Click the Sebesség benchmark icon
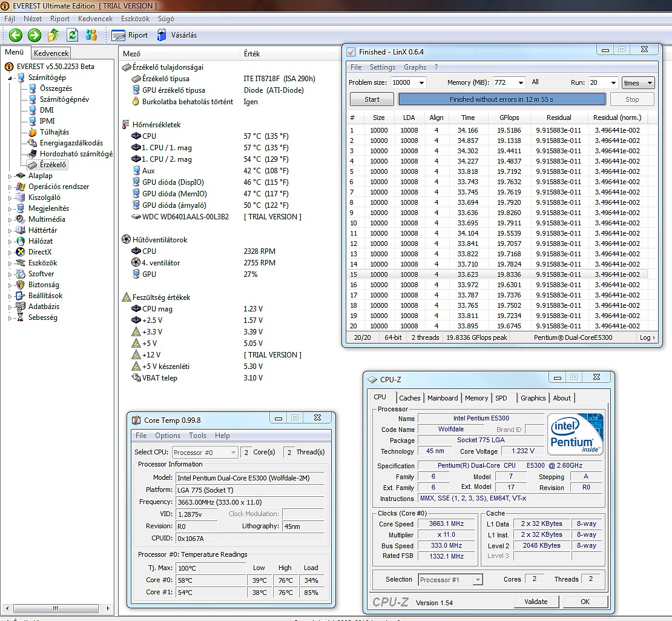 tap(20, 317)
